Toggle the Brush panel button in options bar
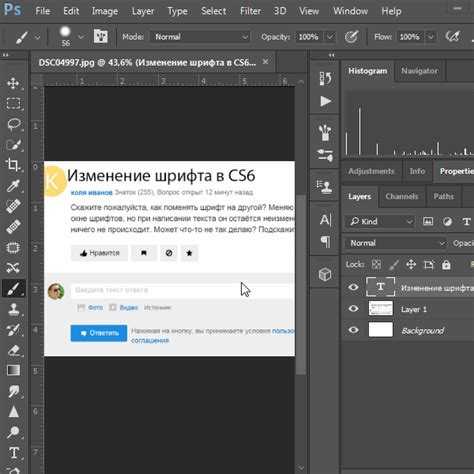This screenshot has width=474, height=474. [x=100, y=36]
